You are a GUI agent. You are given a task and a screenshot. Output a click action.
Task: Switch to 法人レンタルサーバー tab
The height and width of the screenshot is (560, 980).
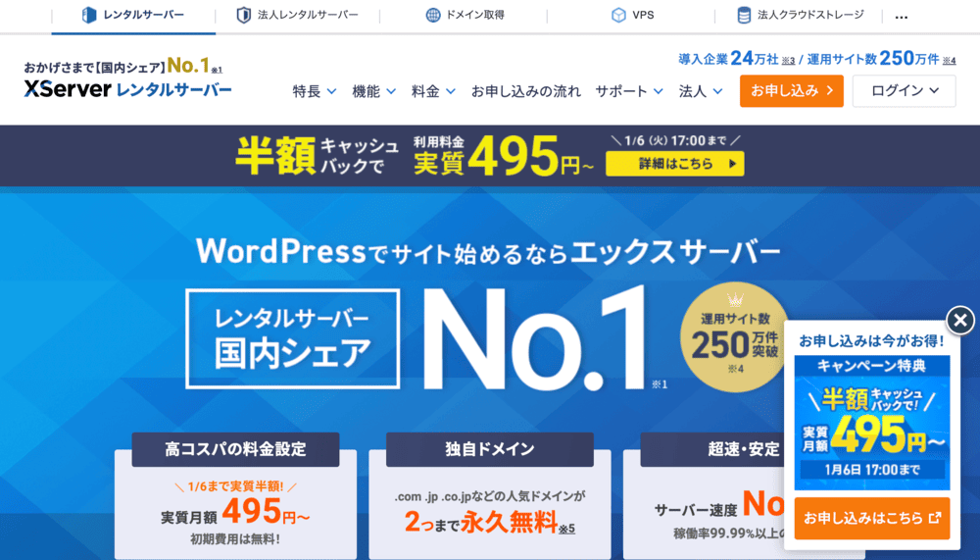[x=298, y=16]
